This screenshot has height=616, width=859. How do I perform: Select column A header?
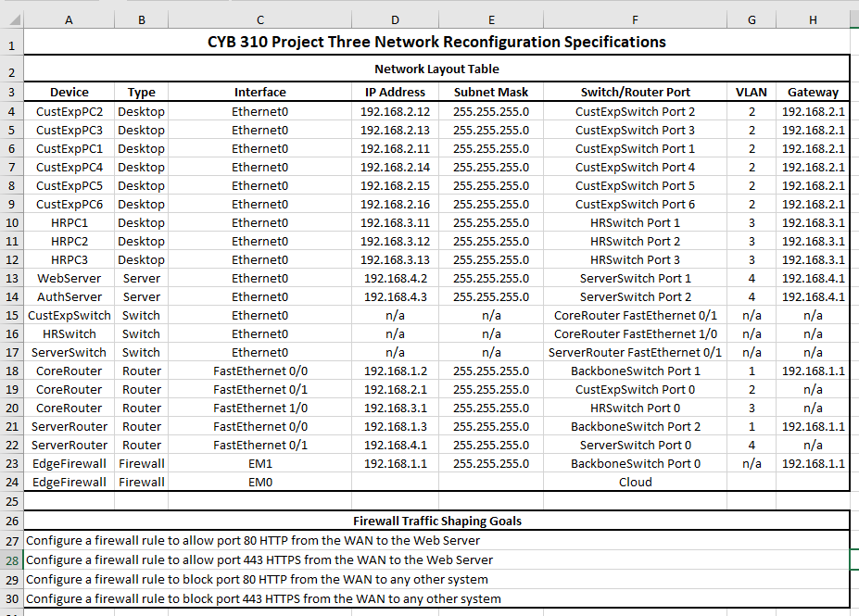point(69,20)
